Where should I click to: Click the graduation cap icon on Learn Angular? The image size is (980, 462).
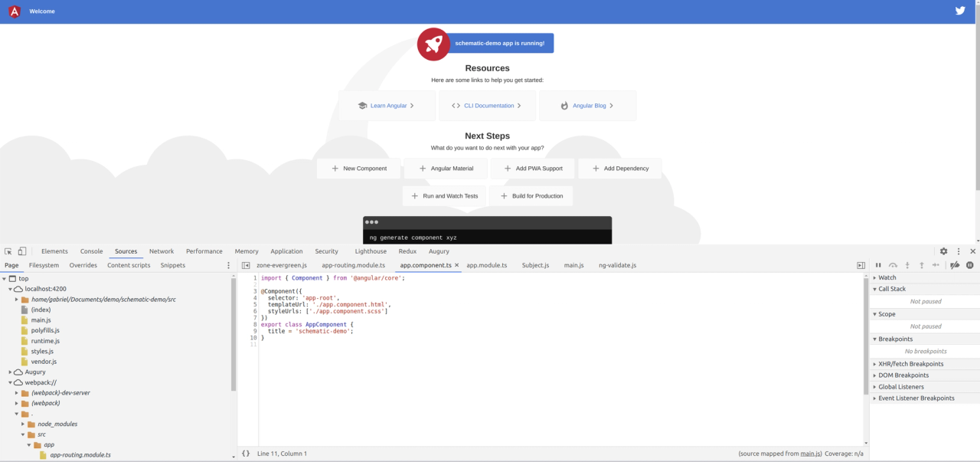(362, 106)
